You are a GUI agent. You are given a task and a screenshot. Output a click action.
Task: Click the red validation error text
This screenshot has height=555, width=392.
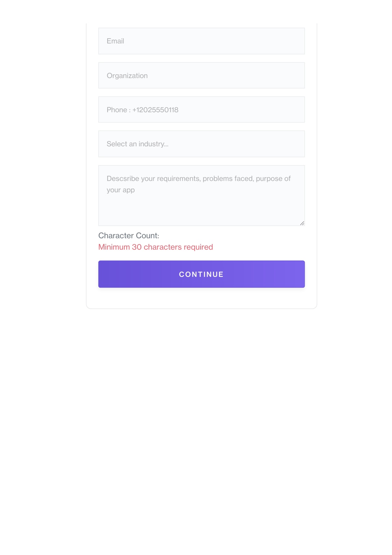[x=155, y=247]
